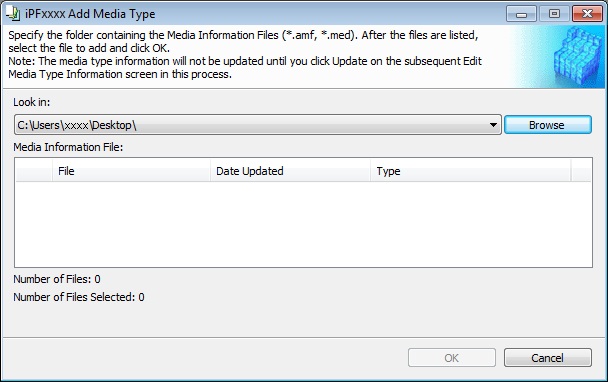The height and width of the screenshot is (382, 608).
Task: Maximize the Add Media Type window
Action: click(554, 14)
